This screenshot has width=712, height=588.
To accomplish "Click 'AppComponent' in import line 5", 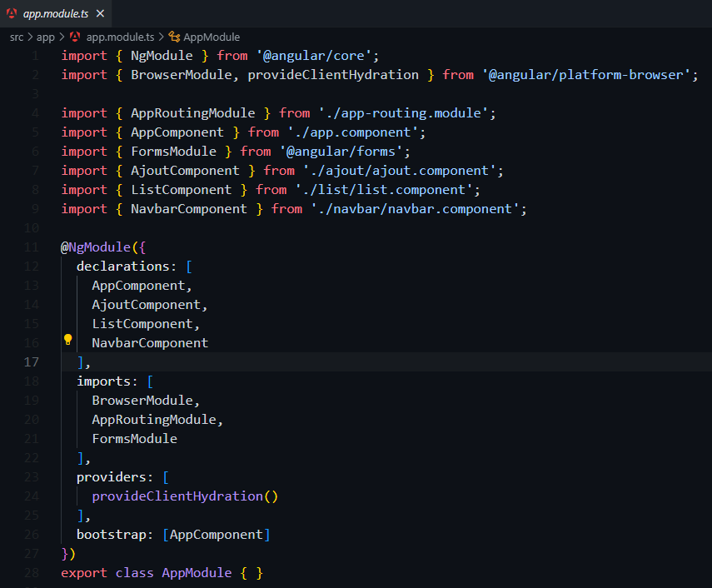I will click(x=177, y=132).
